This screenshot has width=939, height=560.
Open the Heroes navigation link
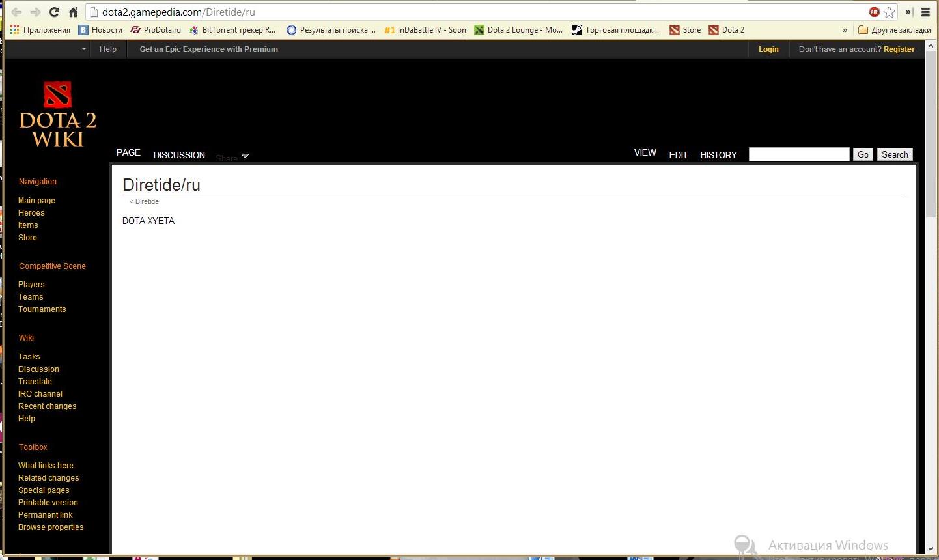[x=31, y=213]
